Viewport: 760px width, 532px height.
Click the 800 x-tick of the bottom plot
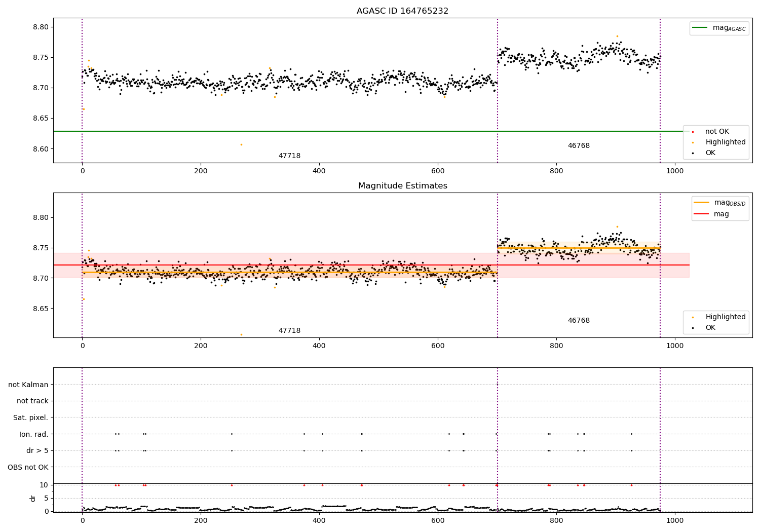[556, 521]
